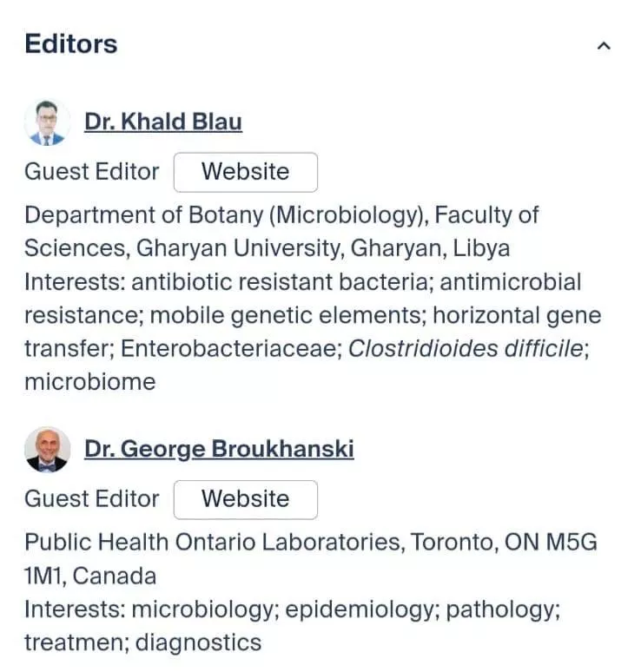Visit Dr. George Broukhanski's Website button

coord(246,500)
